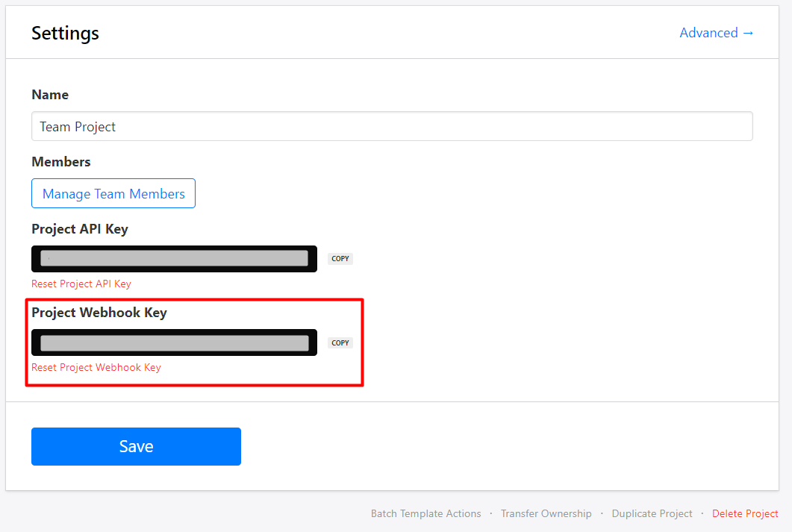This screenshot has height=532, width=792.
Task: Click the arrow beside Advanced
Action: coord(748,33)
